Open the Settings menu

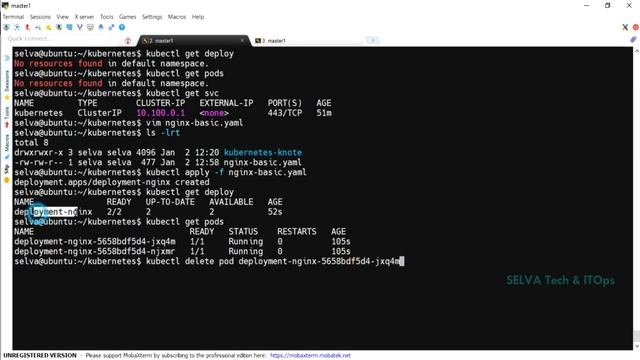click(152, 17)
